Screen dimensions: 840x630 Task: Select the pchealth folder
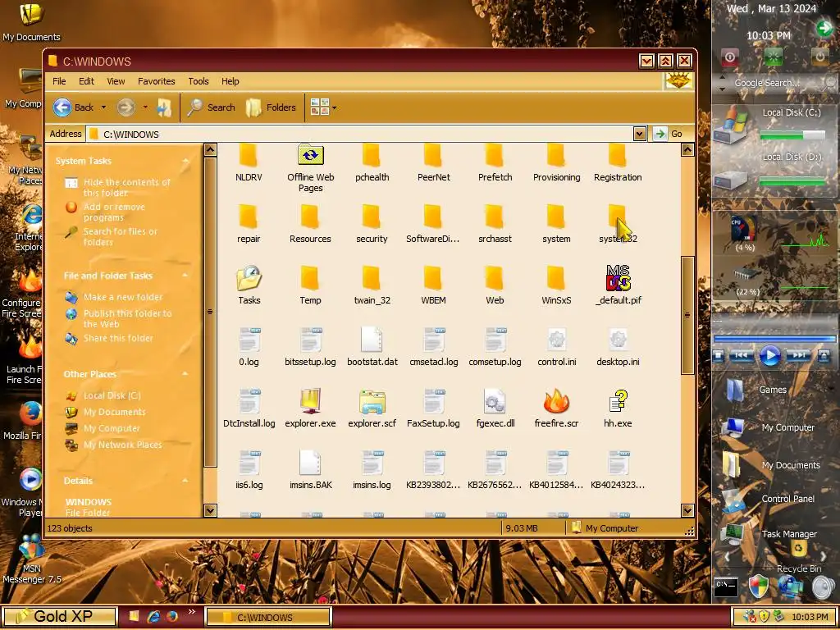coord(372,163)
